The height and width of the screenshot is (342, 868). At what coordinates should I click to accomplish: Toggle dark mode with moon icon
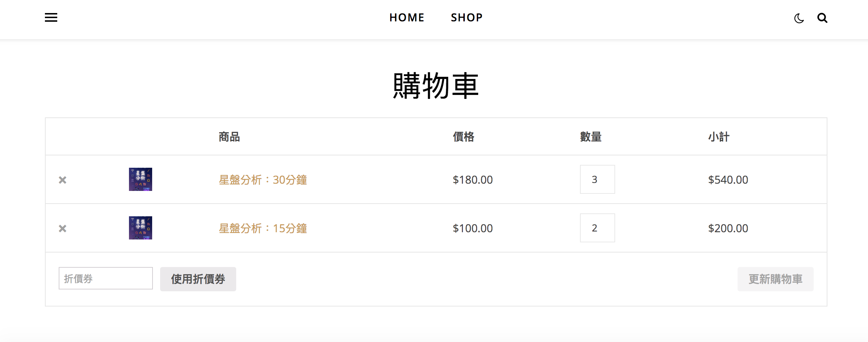point(799,18)
